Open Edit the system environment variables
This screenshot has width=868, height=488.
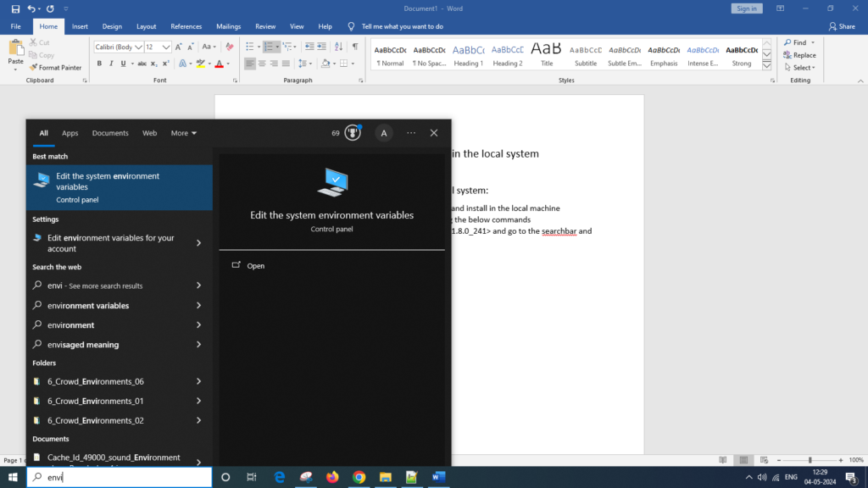tap(119, 187)
